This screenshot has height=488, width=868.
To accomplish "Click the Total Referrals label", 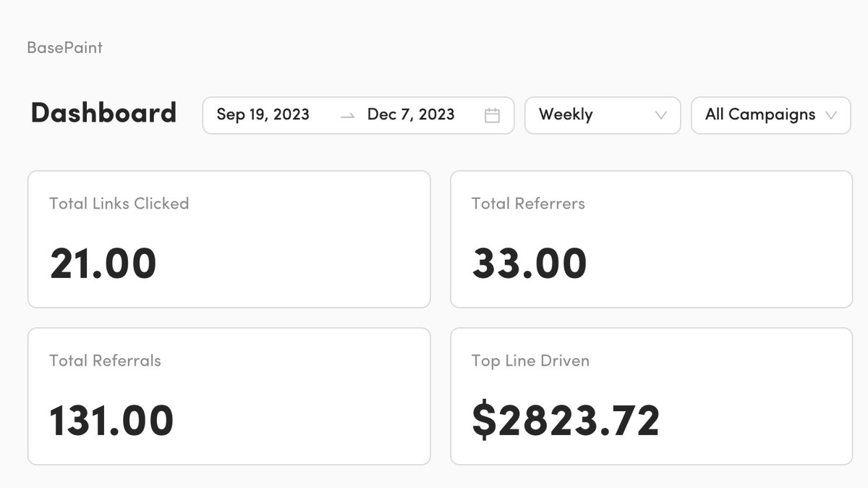I will click(x=105, y=361).
